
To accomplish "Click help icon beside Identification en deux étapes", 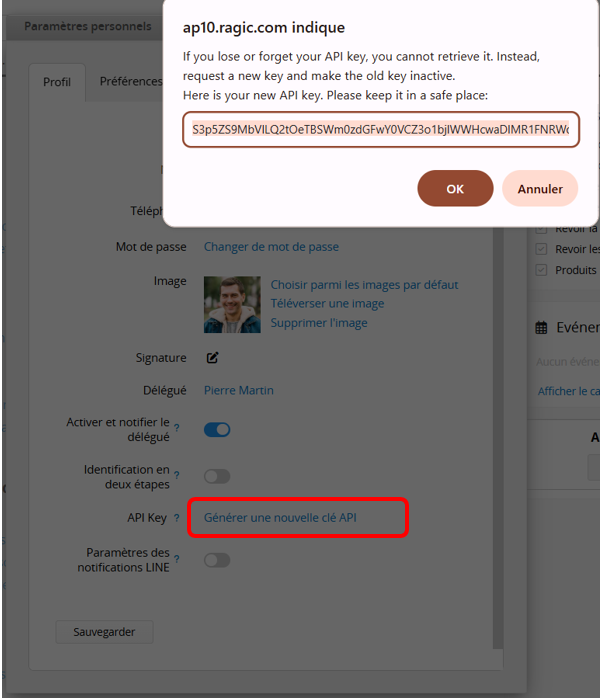I will [x=177, y=475].
